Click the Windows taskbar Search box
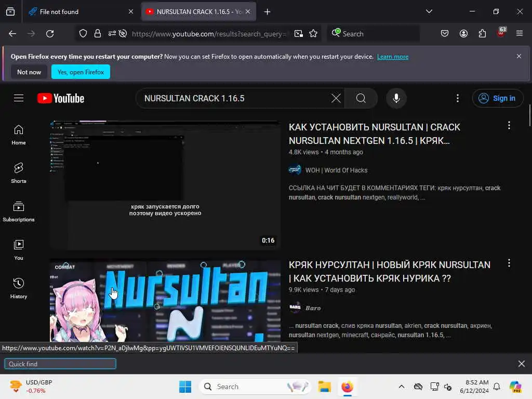532x399 pixels. click(255, 387)
